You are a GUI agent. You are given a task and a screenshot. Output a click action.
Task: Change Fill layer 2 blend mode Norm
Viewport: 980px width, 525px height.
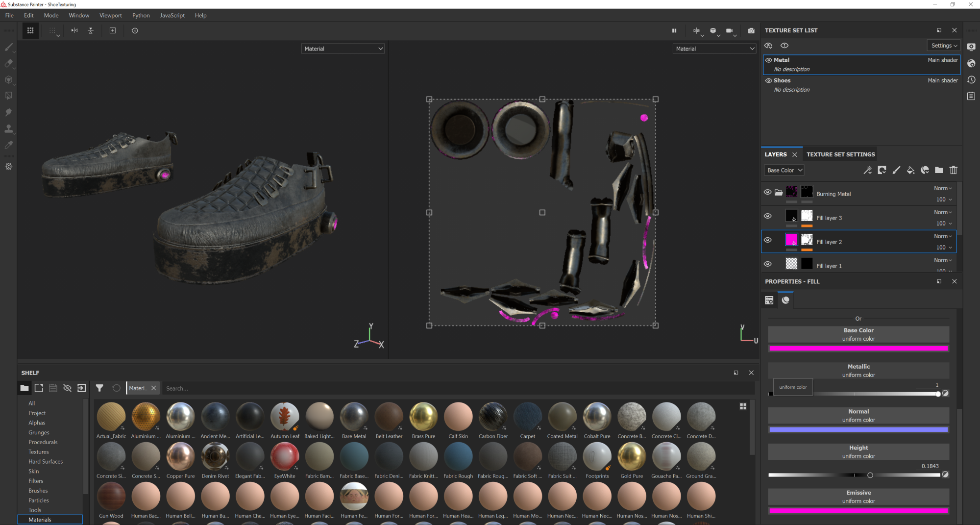tap(943, 236)
